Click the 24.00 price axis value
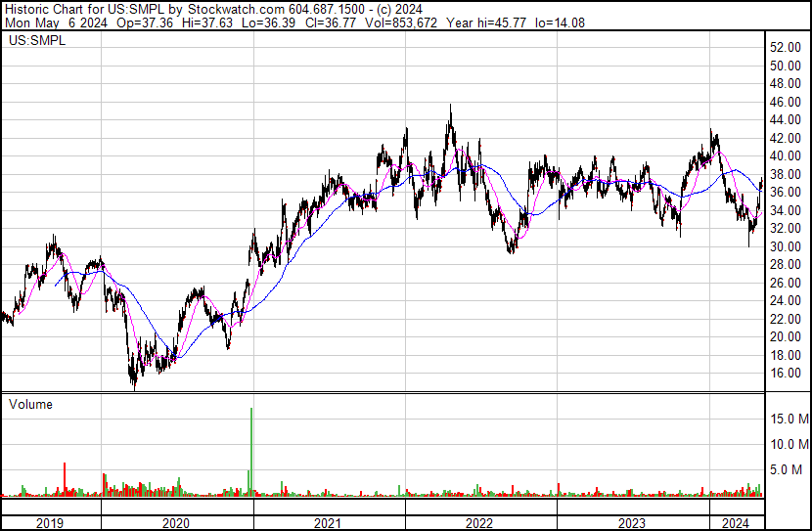The width and height of the screenshot is (812, 531). [x=786, y=300]
